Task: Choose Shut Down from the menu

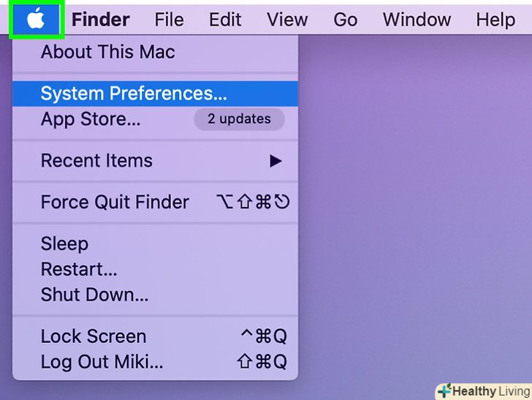Action: click(x=94, y=295)
